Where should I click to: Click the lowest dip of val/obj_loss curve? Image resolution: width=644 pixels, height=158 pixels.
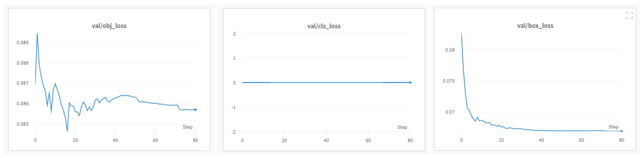67,131
